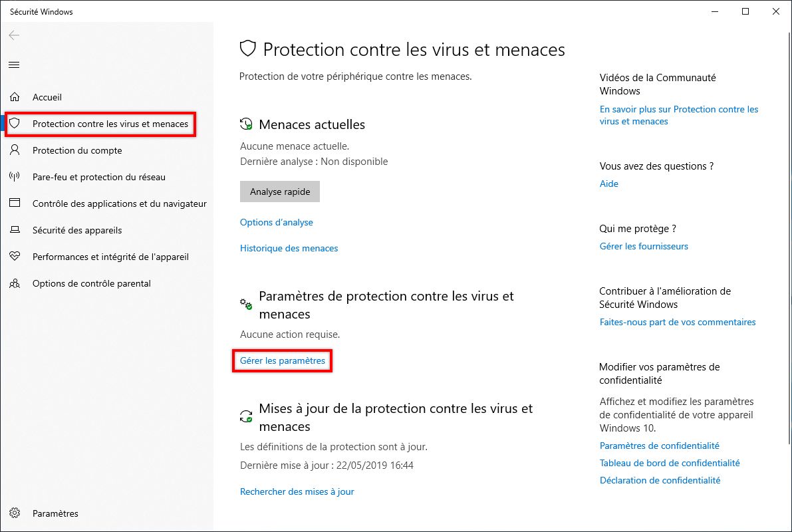
Task: Go back with the arrow button
Action: point(13,36)
